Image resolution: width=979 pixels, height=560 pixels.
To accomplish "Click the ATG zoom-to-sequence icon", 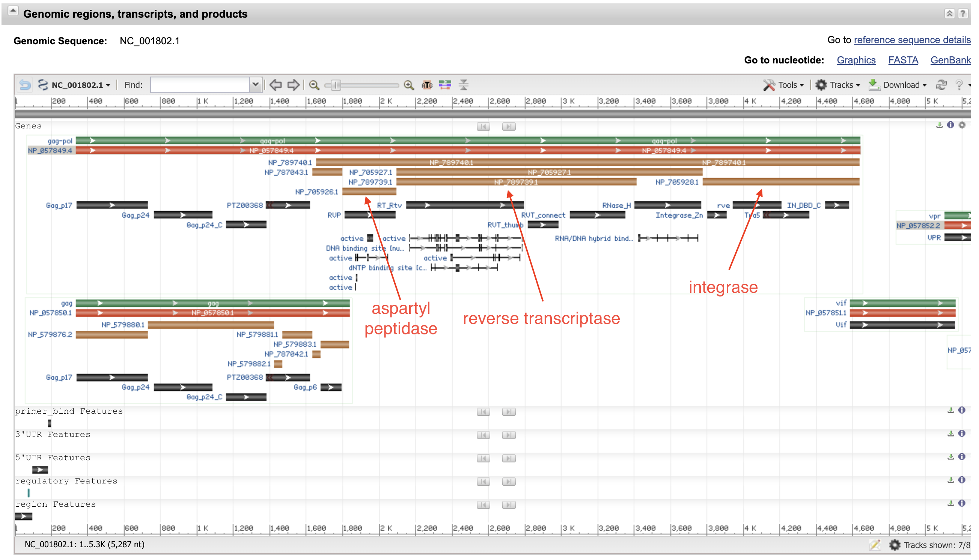I will (x=427, y=85).
